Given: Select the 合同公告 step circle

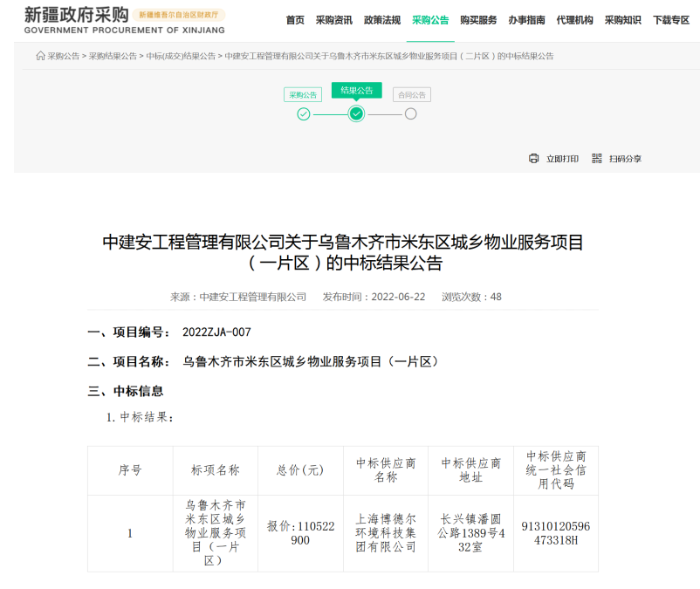Looking at the screenshot, I should pos(410,113).
